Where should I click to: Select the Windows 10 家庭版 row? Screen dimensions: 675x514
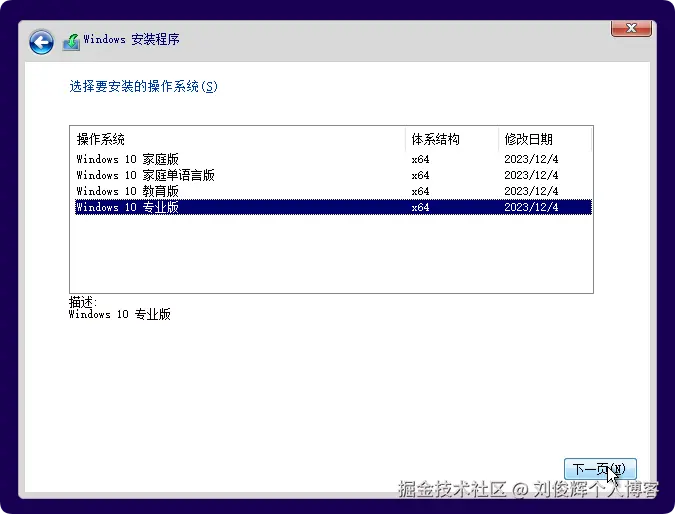pos(334,159)
